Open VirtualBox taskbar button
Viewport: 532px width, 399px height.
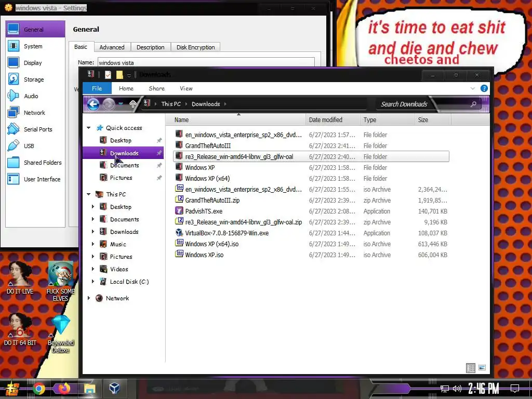114,389
